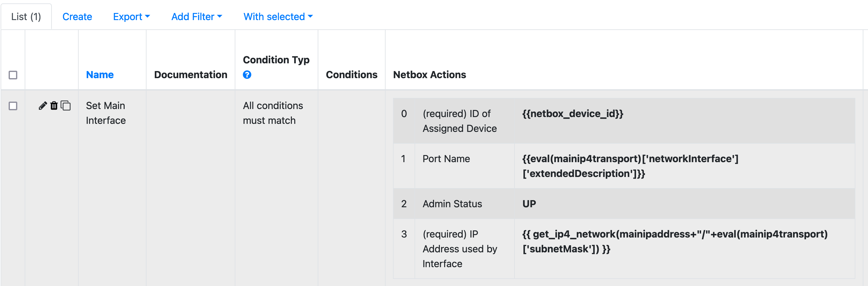This screenshot has width=868, height=286.
Task: Check the Set Main Interface row checkbox
Action: point(13,106)
